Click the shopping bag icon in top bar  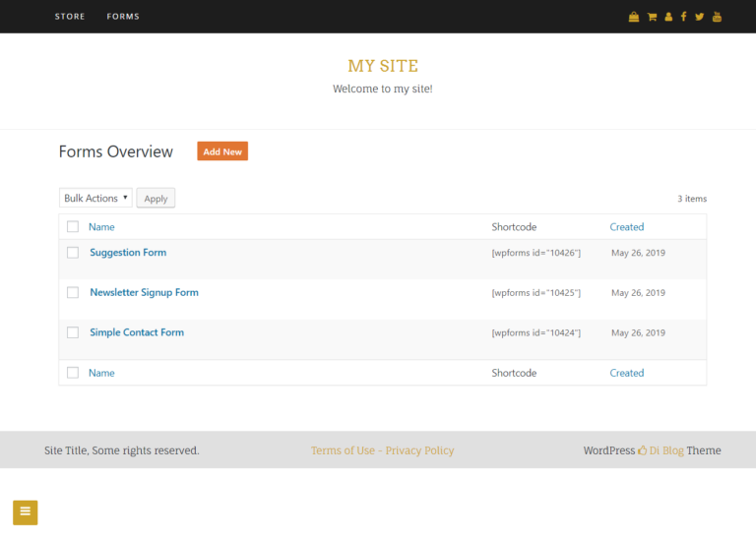pyautogui.click(x=634, y=17)
